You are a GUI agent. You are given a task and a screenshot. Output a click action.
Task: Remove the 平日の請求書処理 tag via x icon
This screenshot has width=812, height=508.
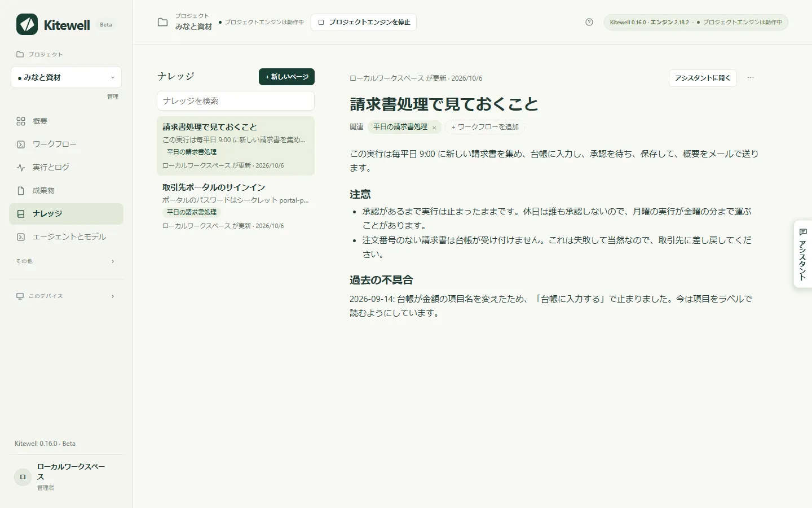tap(434, 128)
